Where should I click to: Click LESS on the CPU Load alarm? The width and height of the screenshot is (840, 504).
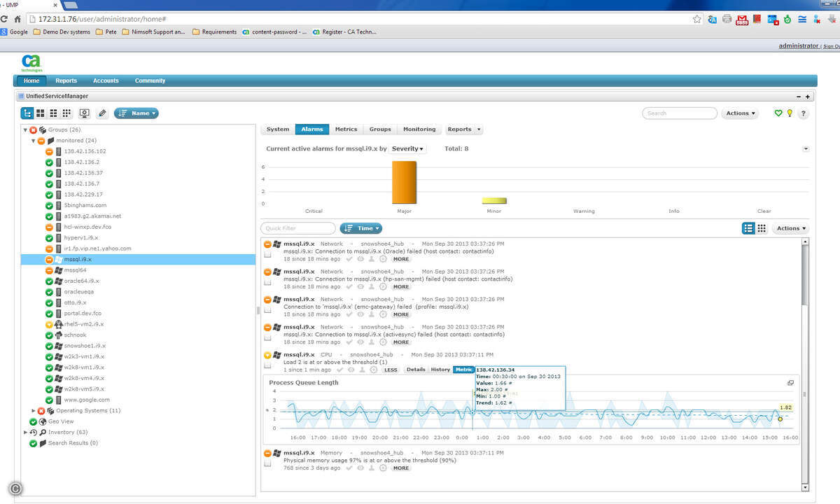coord(391,370)
